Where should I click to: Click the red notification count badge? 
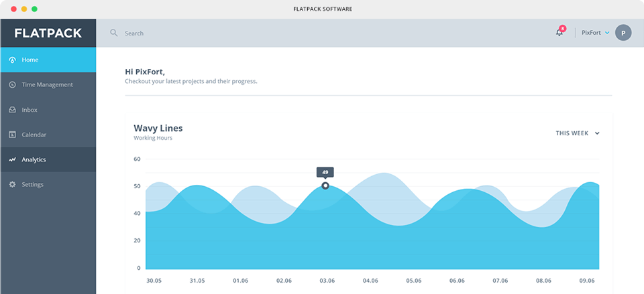562,29
